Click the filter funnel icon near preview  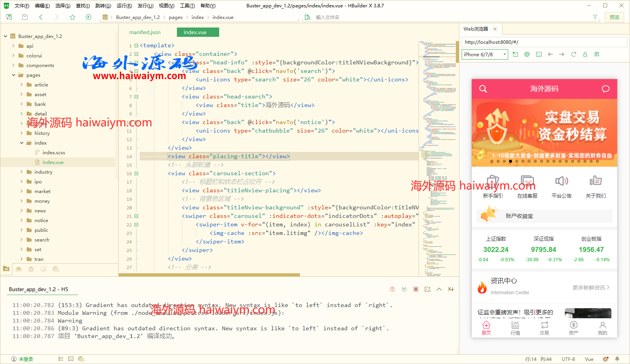point(595,17)
